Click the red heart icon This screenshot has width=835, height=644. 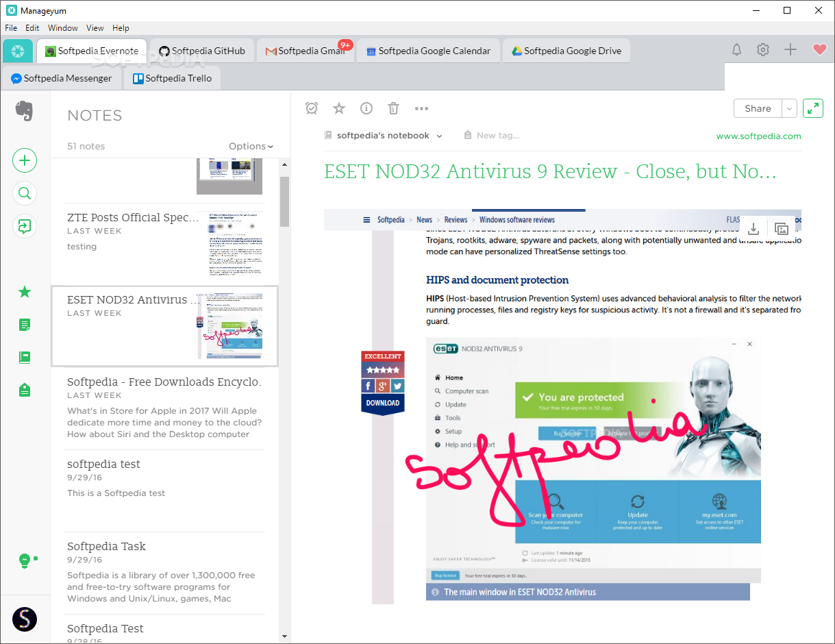coord(819,50)
